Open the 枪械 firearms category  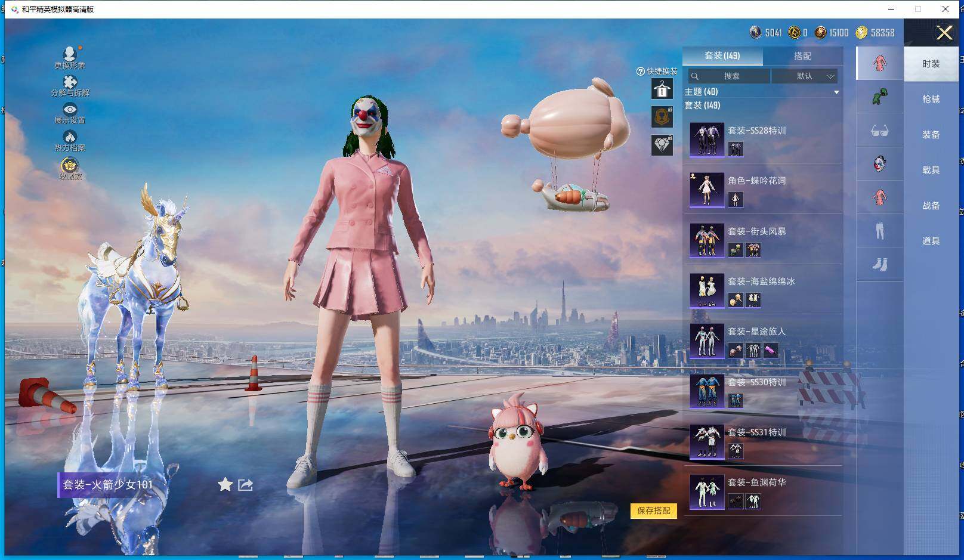tap(931, 99)
